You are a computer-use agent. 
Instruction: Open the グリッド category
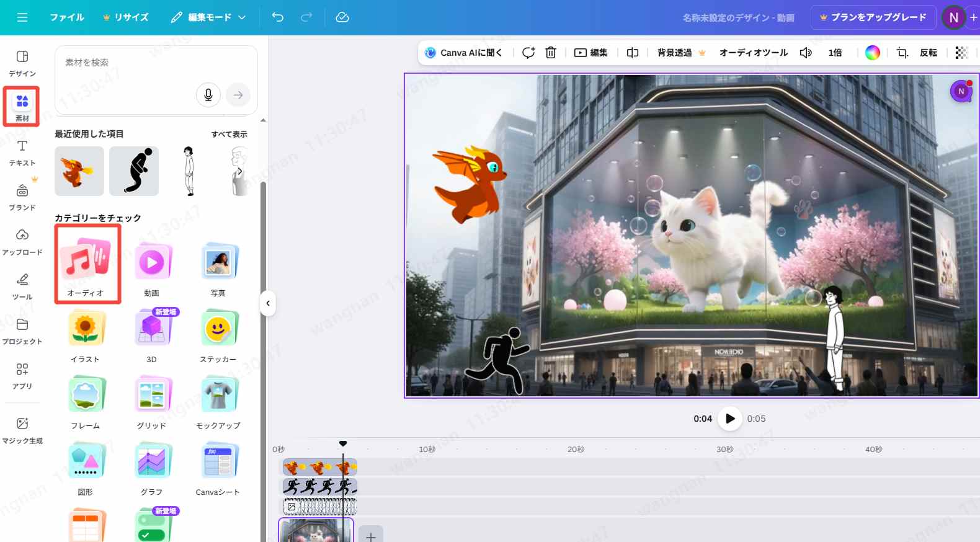(x=151, y=402)
